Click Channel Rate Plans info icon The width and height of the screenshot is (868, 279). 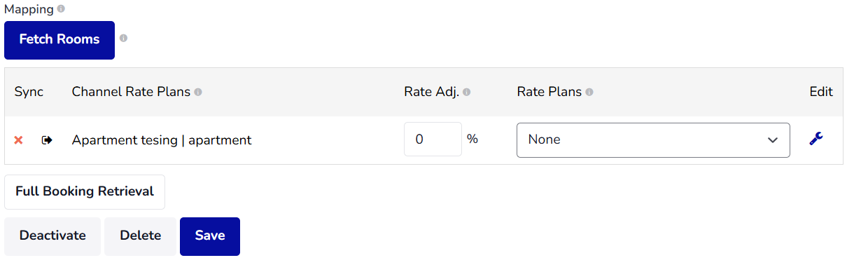click(x=198, y=92)
